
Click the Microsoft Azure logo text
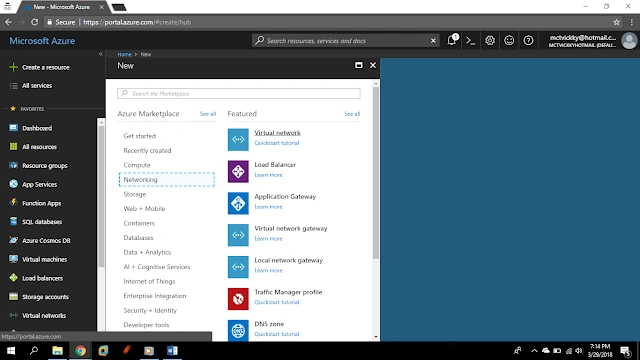point(42,41)
